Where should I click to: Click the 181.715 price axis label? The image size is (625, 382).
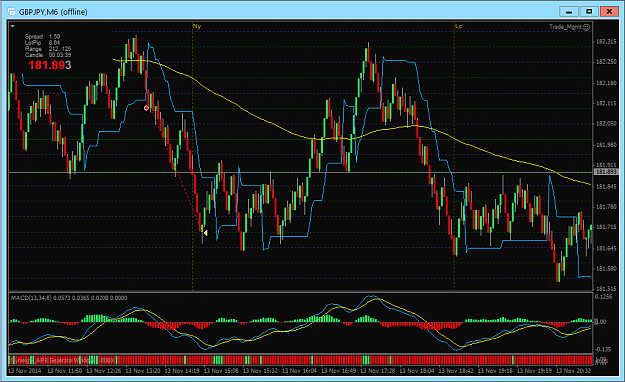(x=606, y=227)
